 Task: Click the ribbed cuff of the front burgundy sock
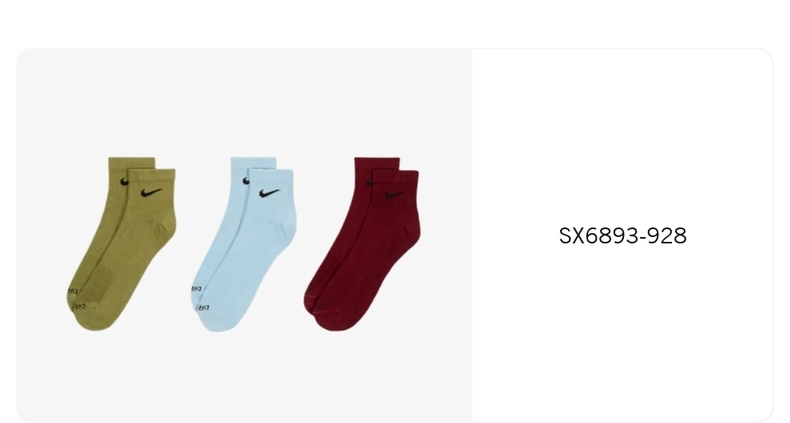(396, 179)
